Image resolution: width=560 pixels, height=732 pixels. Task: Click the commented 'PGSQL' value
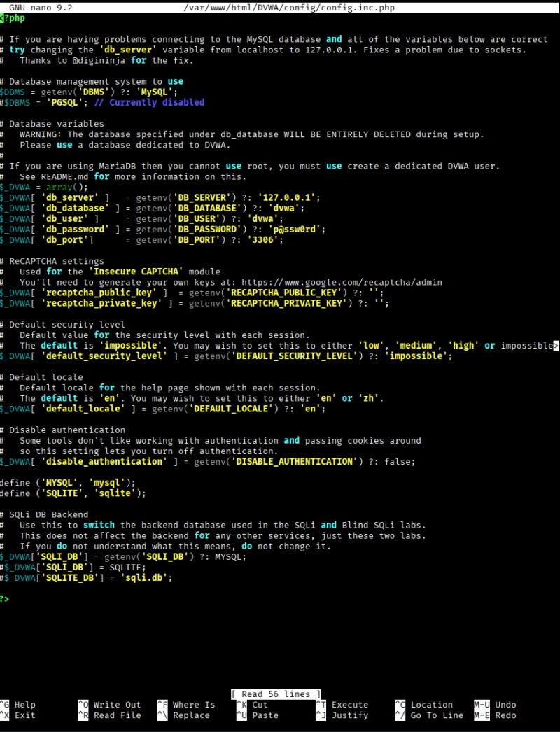[x=65, y=102]
